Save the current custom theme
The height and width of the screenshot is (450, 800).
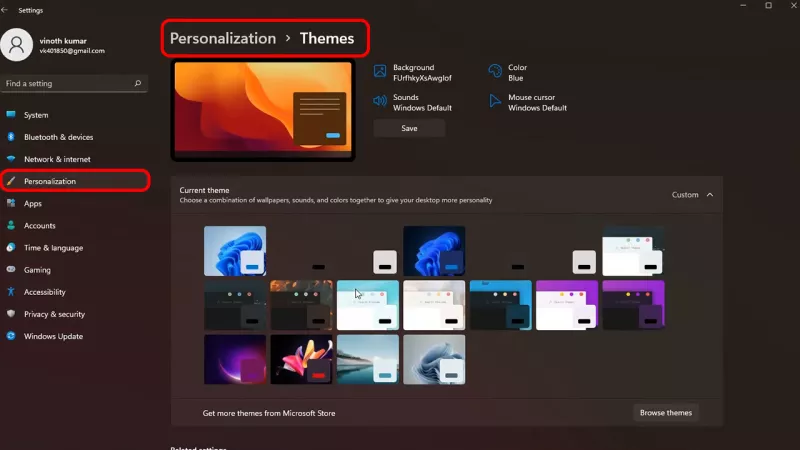coord(409,128)
